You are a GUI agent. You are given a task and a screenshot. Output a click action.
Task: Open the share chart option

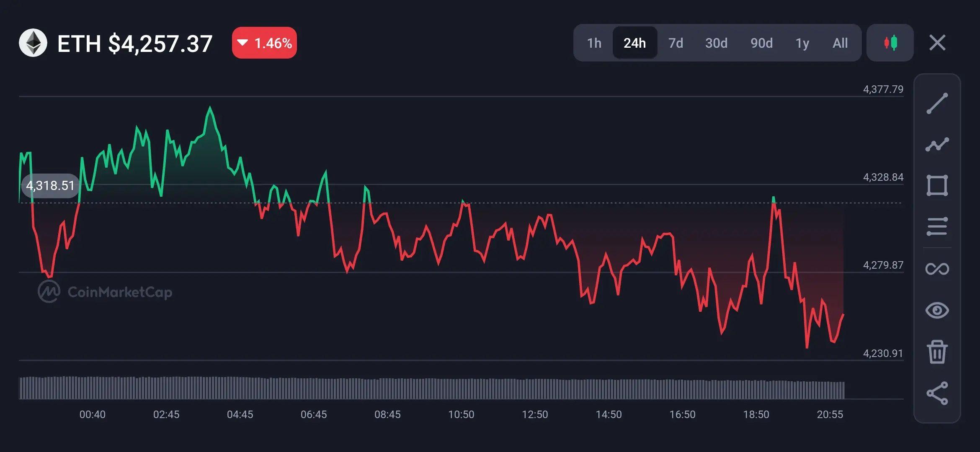(x=937, y=393)
